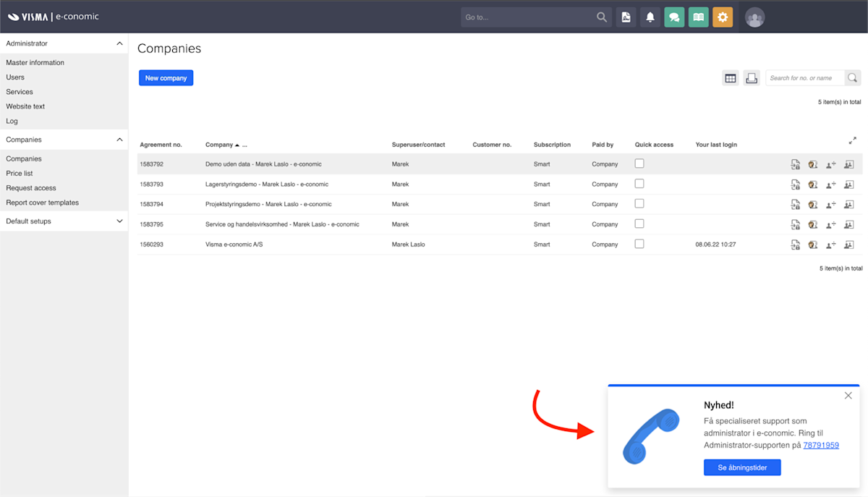The height and width of the screenshot is (497, 868).
Task: Open the document signing icon in header
Action: click(x=626, y=17)
